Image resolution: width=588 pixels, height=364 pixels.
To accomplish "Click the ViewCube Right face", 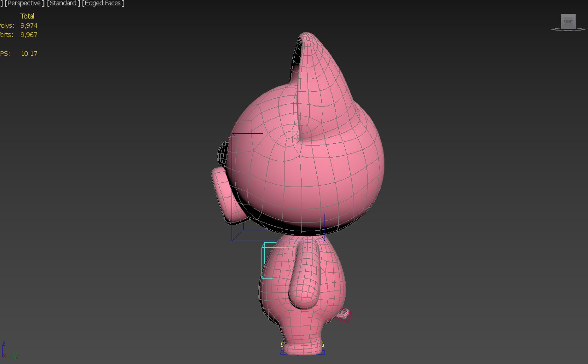I will coord(568,21).
